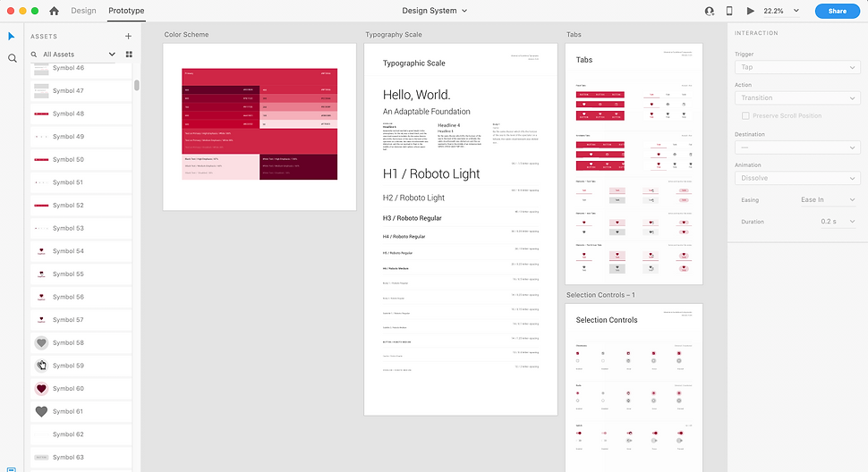The height and width of the screenshot is (472, 868).
Task: Open mobile device preview icon
Action: click(x=729, y=11)
